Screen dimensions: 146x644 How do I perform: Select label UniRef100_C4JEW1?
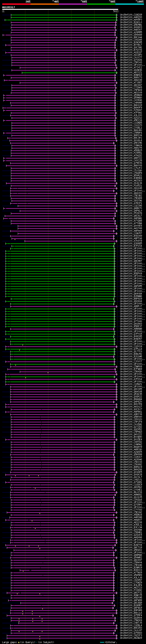(131, 424)
